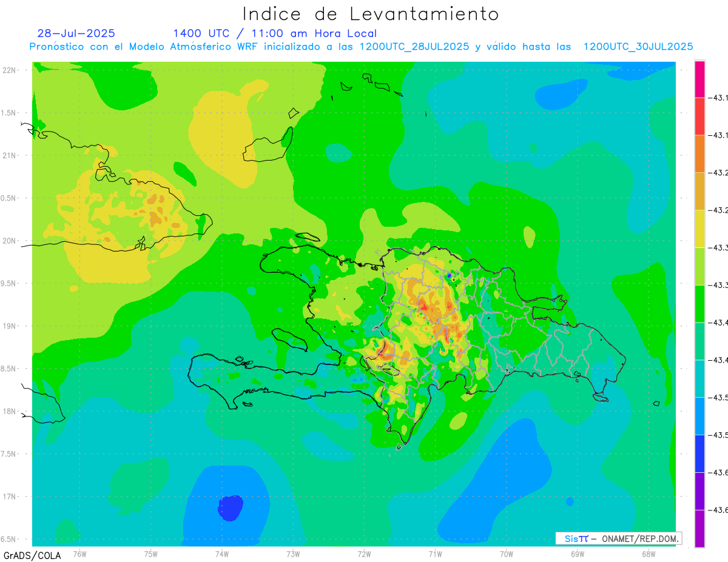Select the '69W' longitude label

coord(578,553)
